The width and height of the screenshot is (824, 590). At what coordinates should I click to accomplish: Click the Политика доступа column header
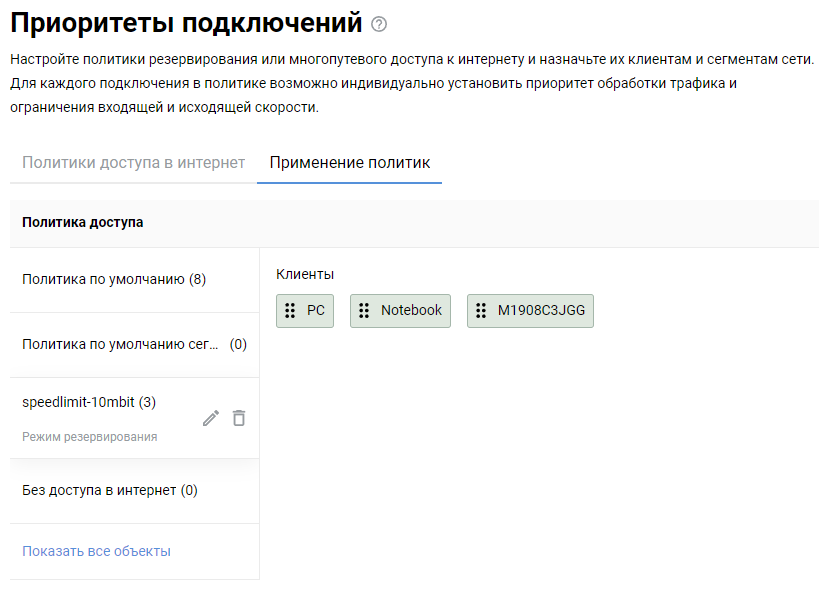click(x=82, y=222)
